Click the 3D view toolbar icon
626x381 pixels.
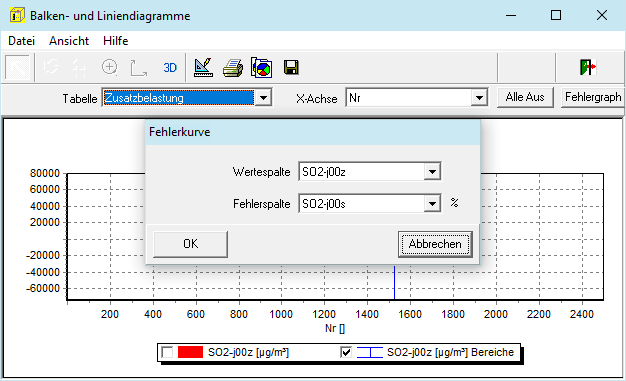170,67
